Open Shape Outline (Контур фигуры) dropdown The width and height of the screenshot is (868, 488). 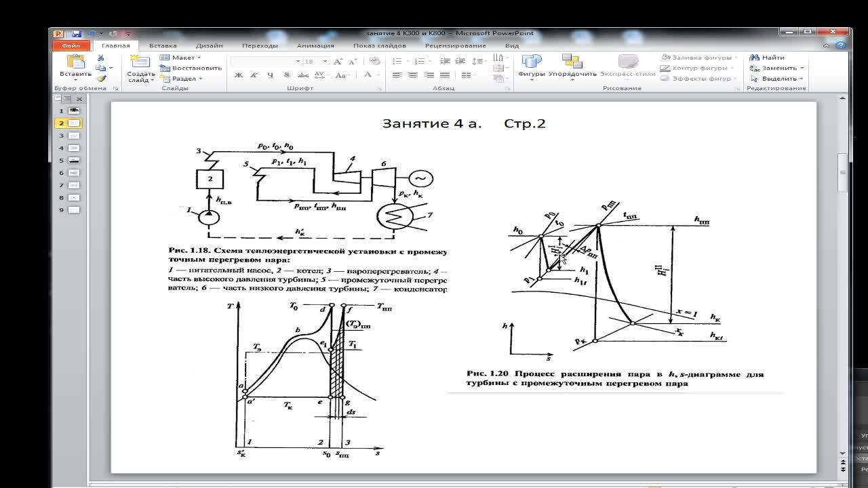click(697, 68)
